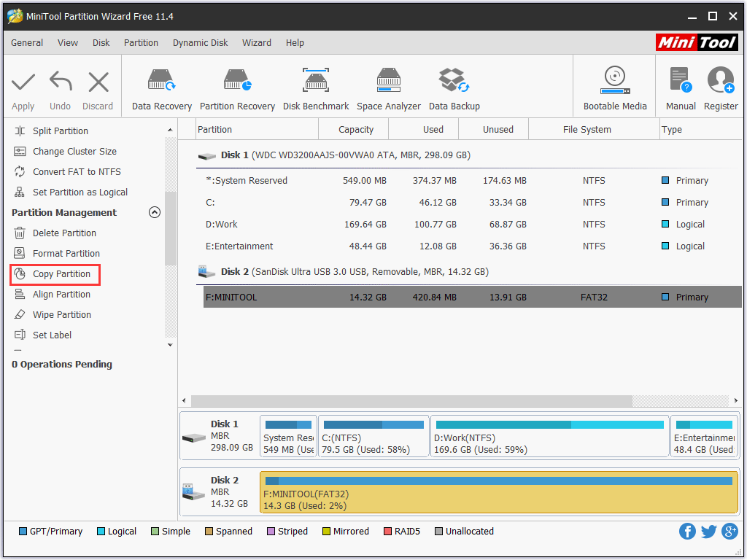Open MiniTool's Facebook page icon
Image resolution: width=747 pixels, height=560 pixels.
coord(687,531)
